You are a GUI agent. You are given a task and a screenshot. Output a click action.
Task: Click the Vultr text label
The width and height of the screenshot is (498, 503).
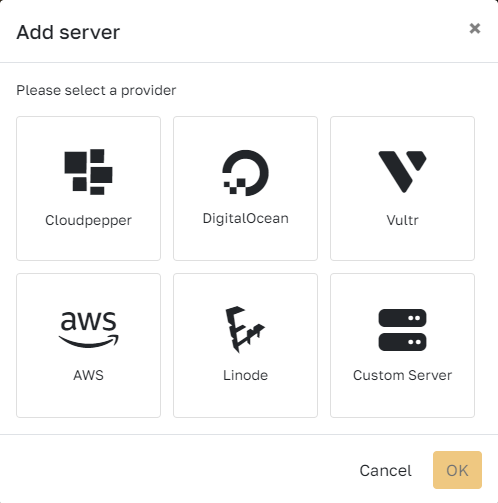coord(402,220)
